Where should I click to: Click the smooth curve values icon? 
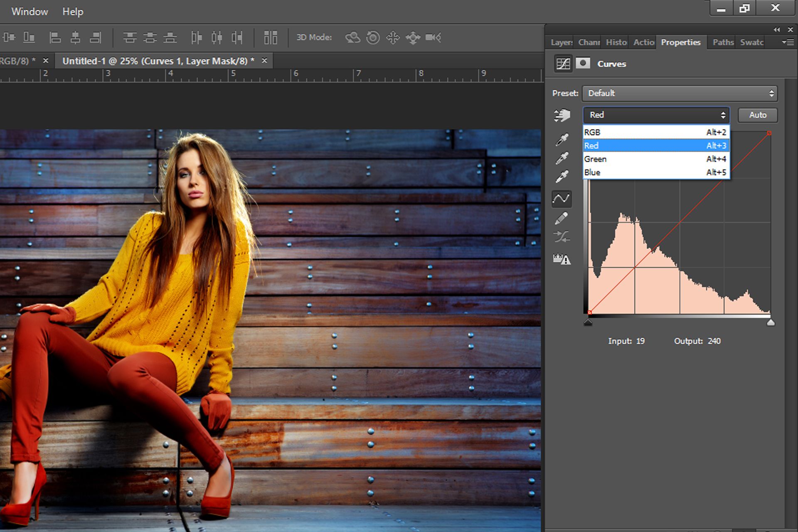(561, 237)
